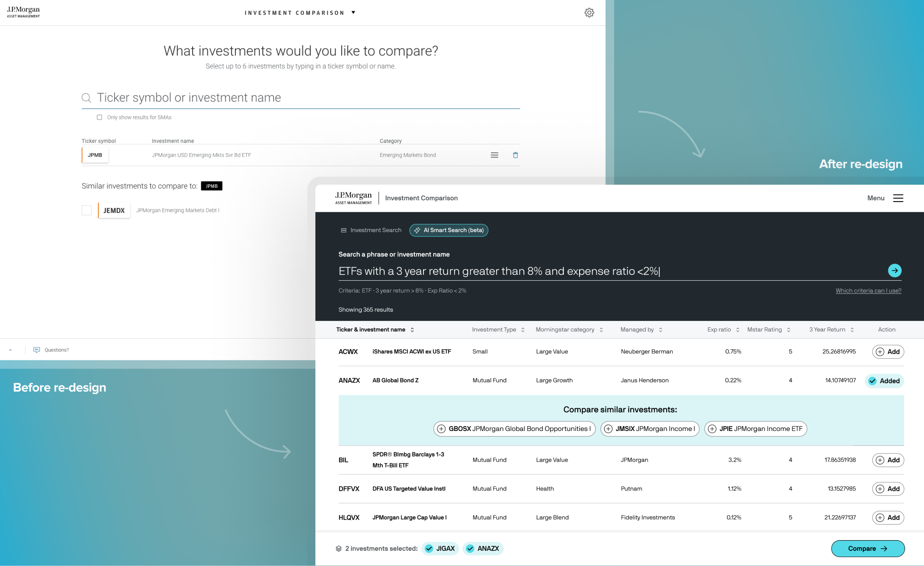Image resolution: width=924 pixels, height=566 pixels.
Task: Expand the Investment Comparison header dropdown
Action: [x=353, y=13]
